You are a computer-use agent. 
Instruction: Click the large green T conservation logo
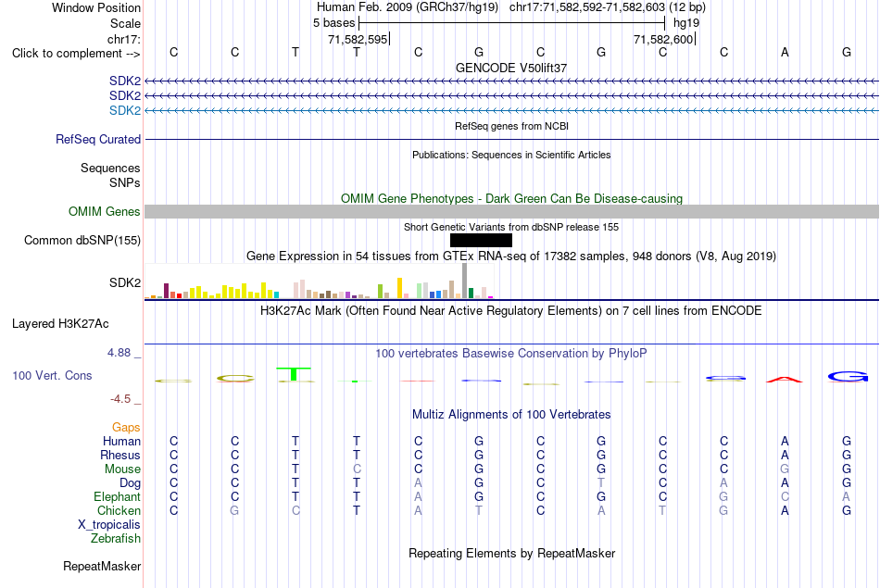(x=295, y=374)
